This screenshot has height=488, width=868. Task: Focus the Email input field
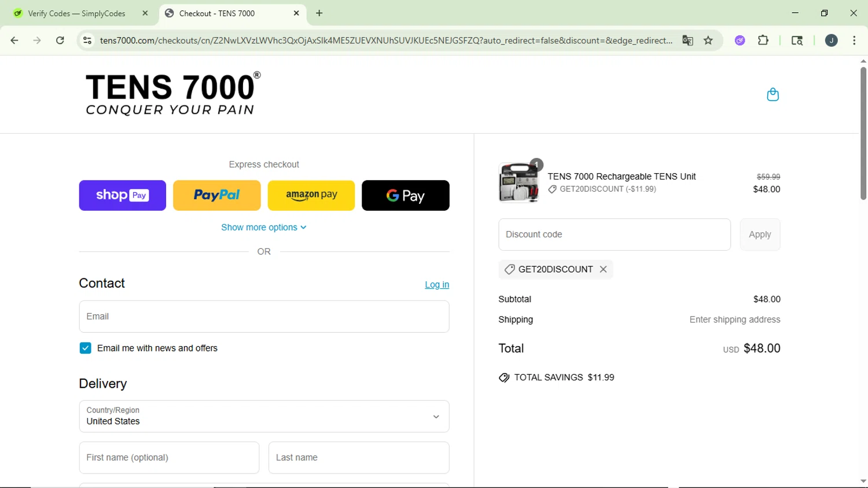pos(264,317)
